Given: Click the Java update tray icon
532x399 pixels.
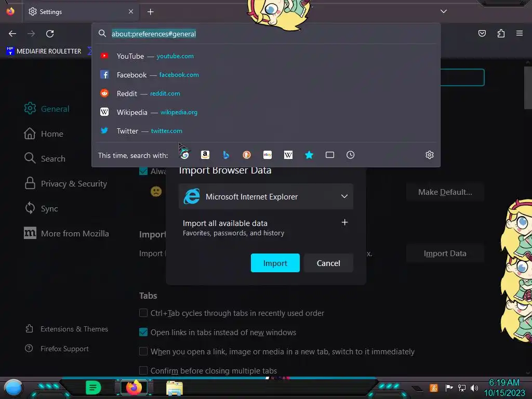Looking at the screenshot, I should [434, 388].
